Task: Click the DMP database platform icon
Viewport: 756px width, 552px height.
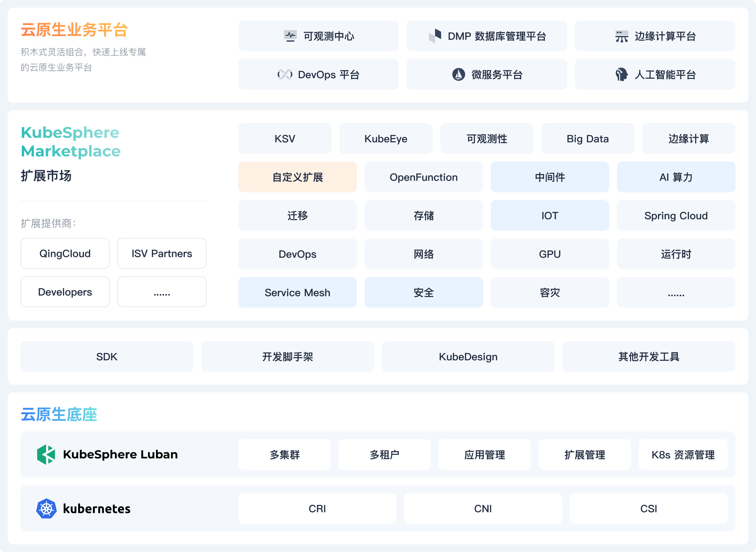Action: point(435,36)
